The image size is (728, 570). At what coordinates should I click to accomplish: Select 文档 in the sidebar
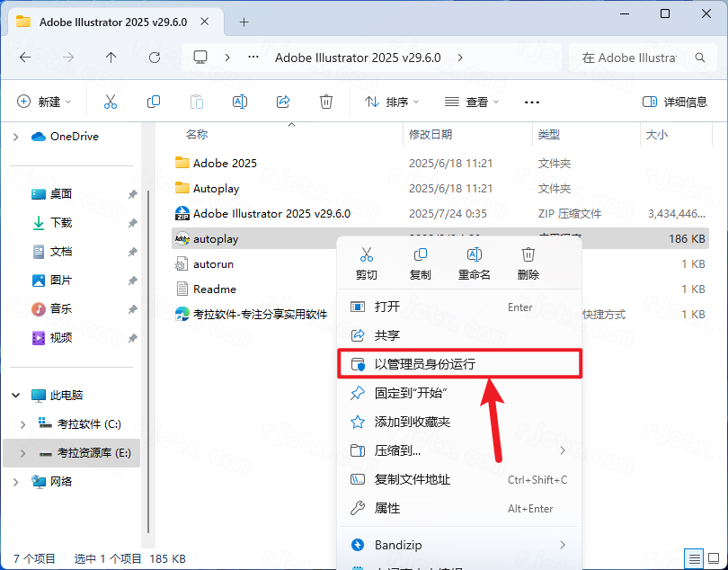[60, 252]
